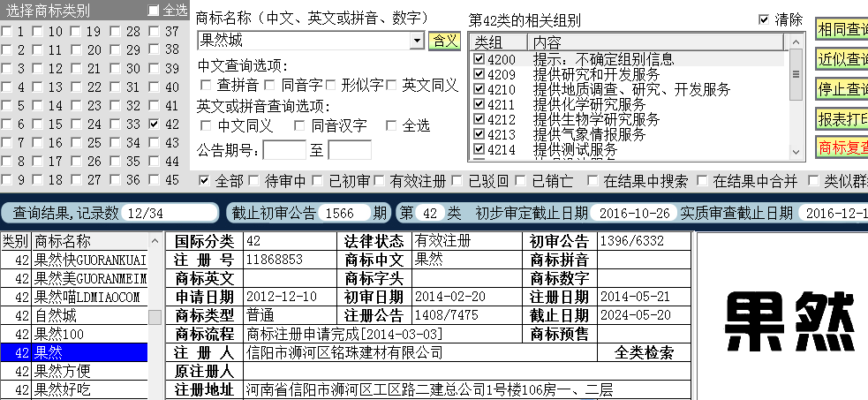
Task: Enable the 查拼音 option
Action: click(x=206, y=85)
